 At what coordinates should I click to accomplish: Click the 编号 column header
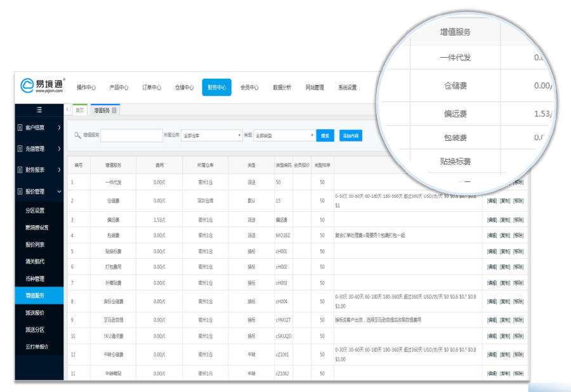pyautogui.click(x=79, y=166)
